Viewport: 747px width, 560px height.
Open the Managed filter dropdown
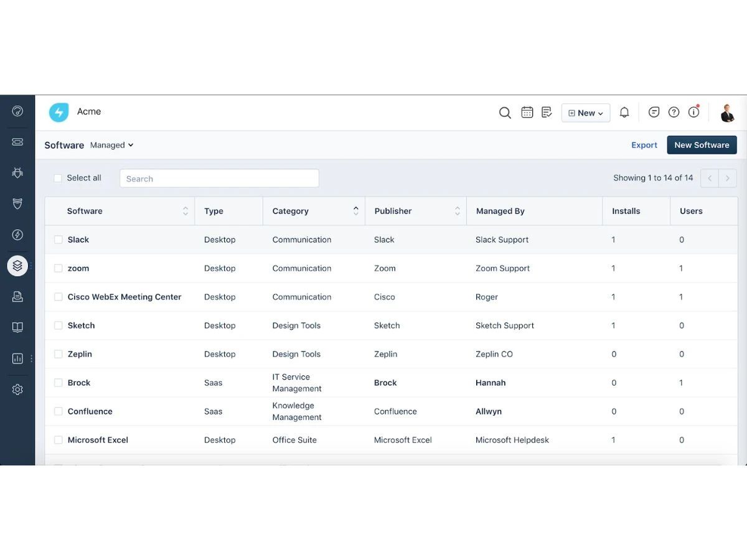[112, 145]
